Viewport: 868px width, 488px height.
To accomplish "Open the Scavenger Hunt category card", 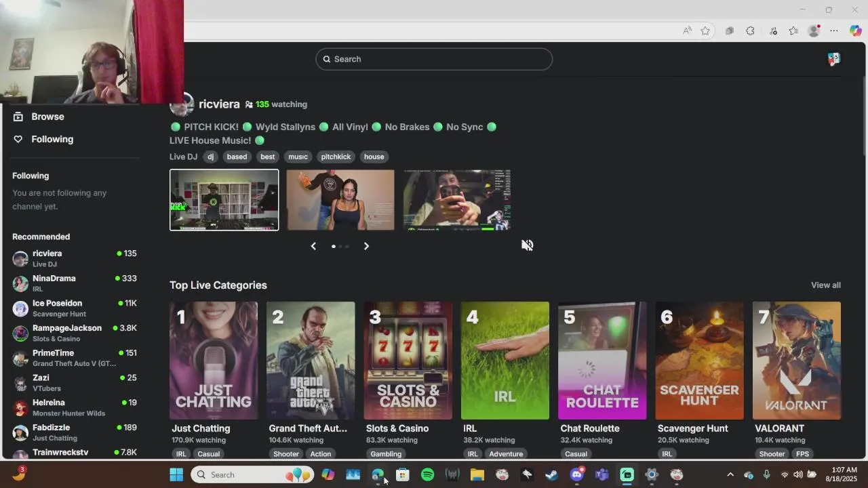I will [x=699, y=361].
